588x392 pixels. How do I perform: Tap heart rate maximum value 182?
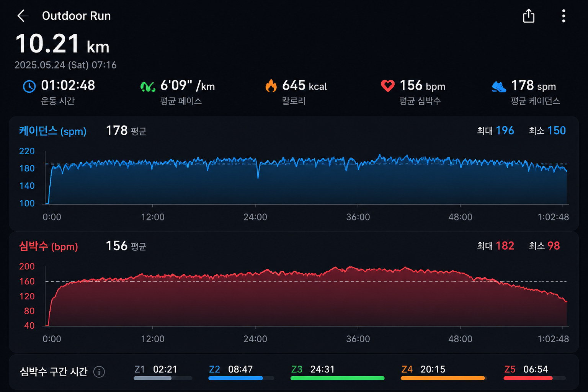click(x=505, y=246)
